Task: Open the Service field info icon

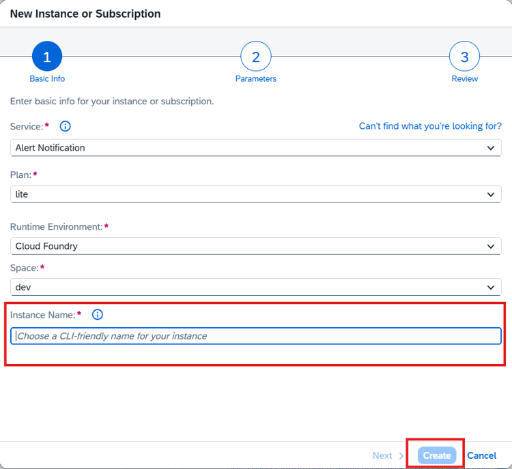Action: (65, 126)
